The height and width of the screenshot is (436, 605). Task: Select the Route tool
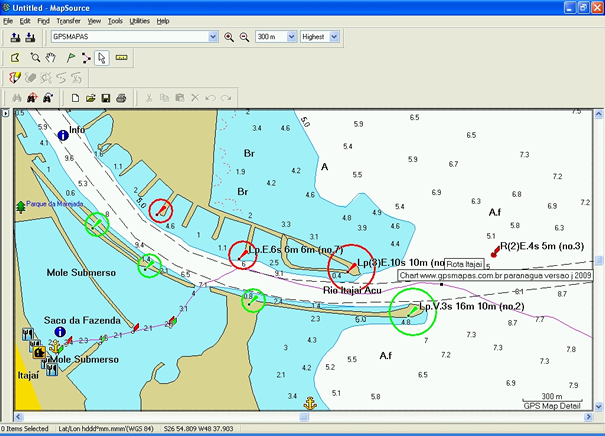pos(87,58)
